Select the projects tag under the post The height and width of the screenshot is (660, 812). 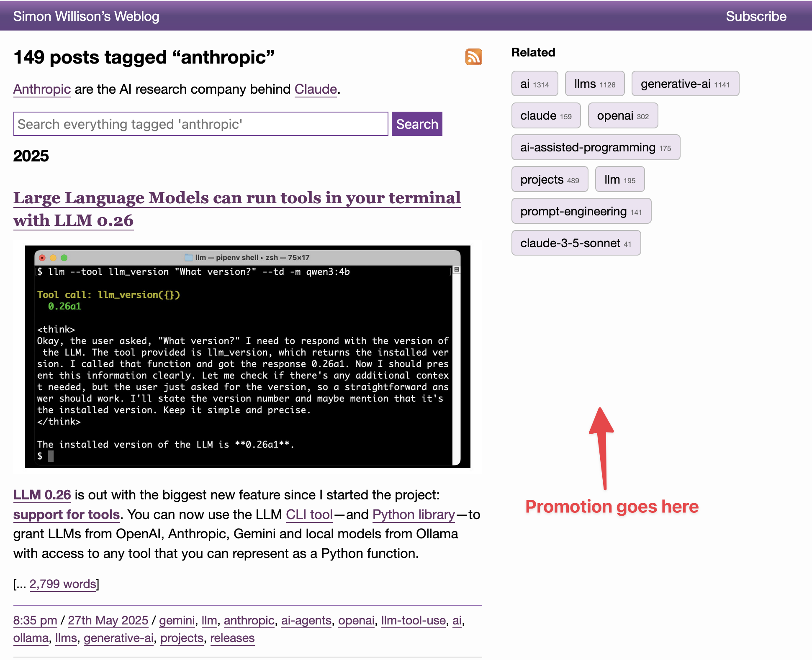click(182, 638)
